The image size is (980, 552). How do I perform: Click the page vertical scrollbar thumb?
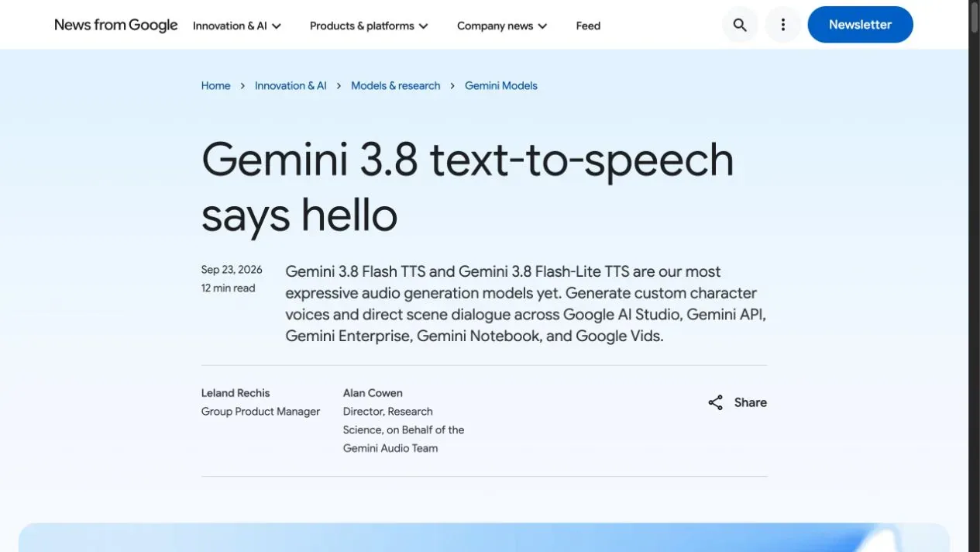tap(975, 17)
